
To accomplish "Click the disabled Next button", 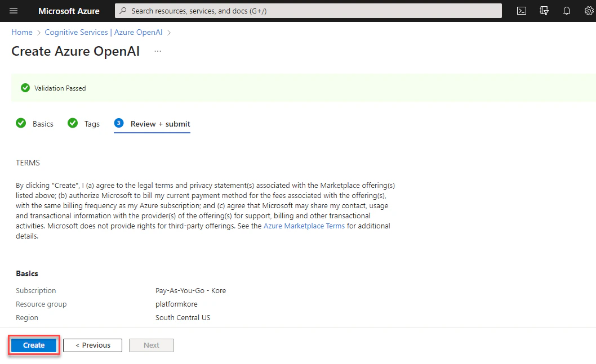I will (x=152, y=345).
